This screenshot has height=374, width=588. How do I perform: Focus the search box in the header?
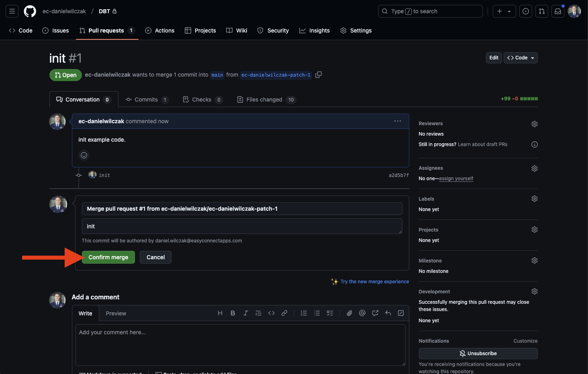(431, 11)
